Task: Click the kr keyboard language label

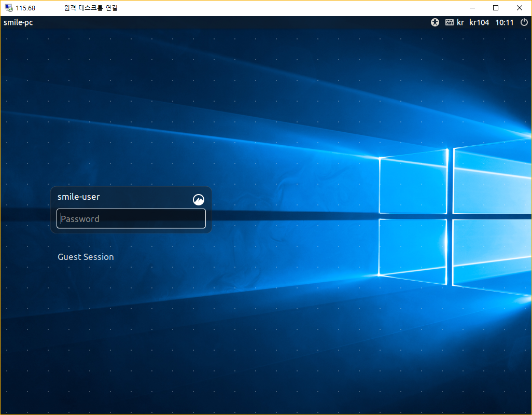Action: pos(460,22)
